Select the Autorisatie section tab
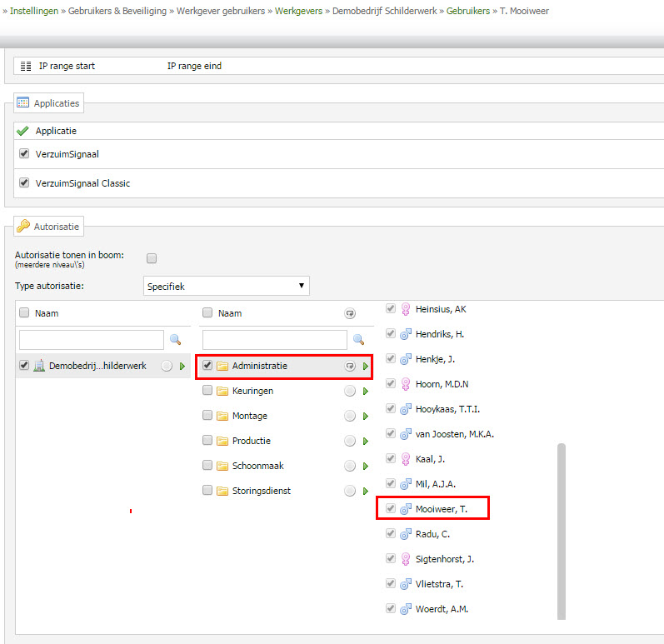Image resolution: width=664 pixels, height=644 pixels. (x=48, y=226)
